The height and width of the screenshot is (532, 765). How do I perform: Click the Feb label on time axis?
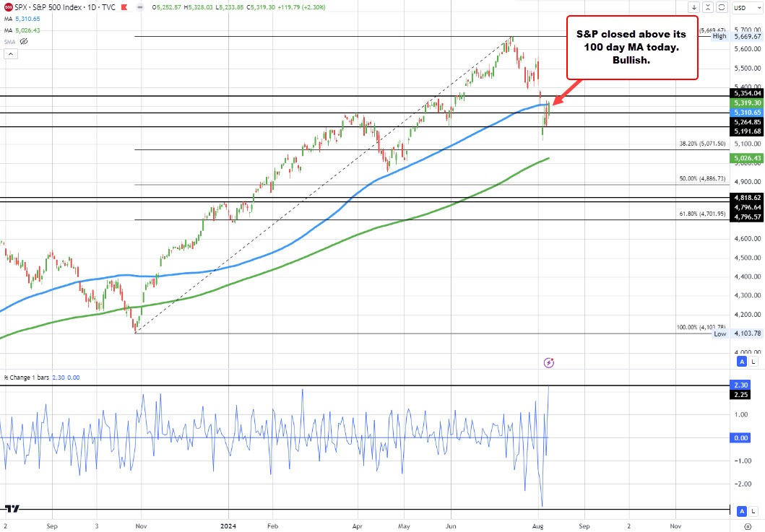(272, 526)
